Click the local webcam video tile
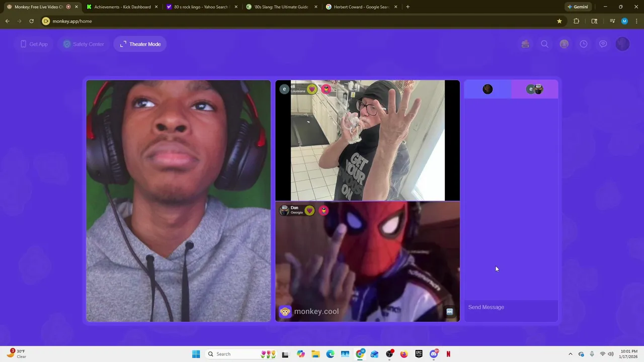644x362 pixels. coord(178,201)
